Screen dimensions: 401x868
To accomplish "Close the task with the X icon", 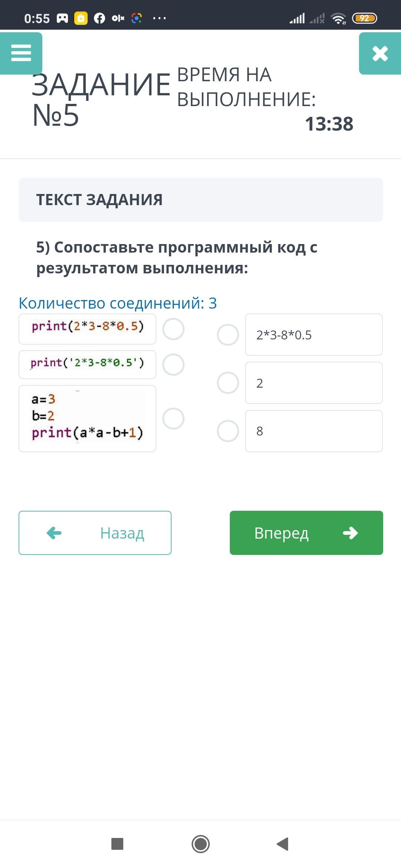I will click(x=380, y=53).
